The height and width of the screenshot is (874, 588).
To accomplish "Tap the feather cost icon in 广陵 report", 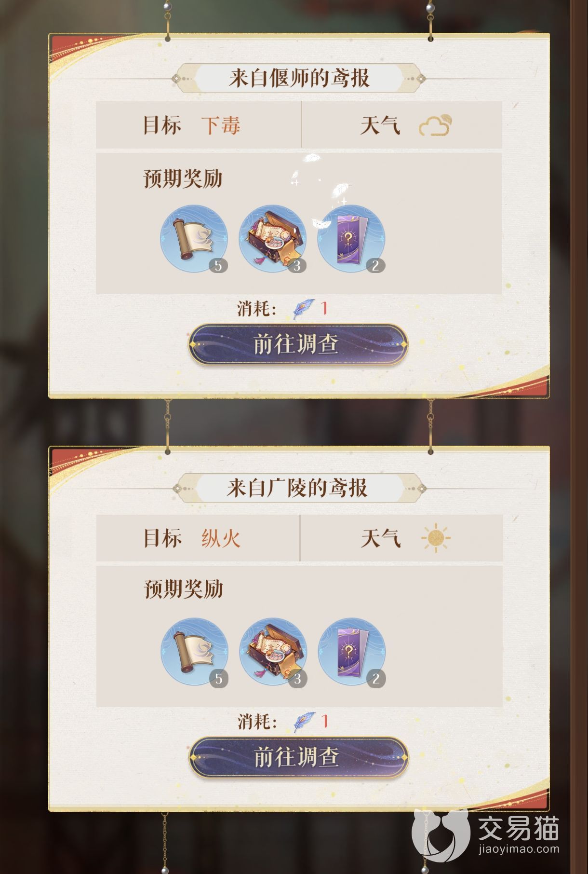I will tap(304, 722).
